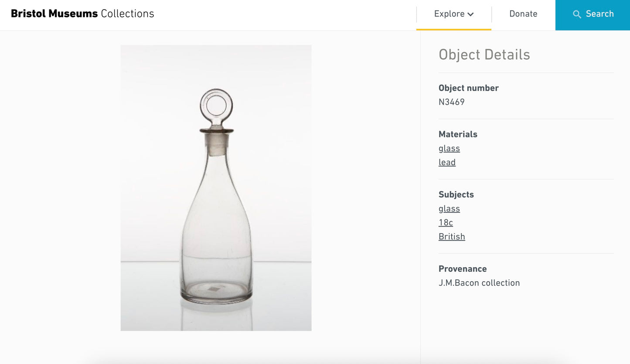Viewport: 630px width, 364px height.
Task: Select the 18c subject link
Action: 446,223
